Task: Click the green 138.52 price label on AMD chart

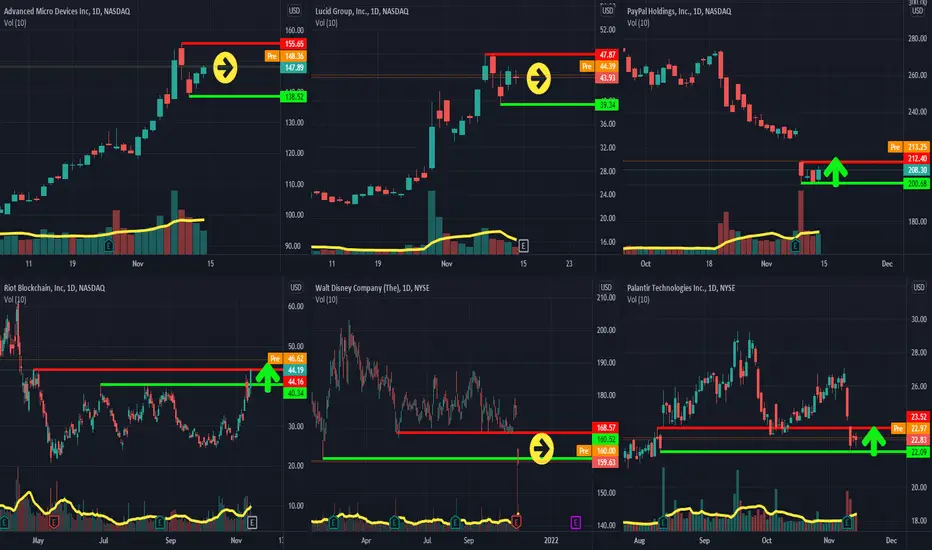Action: 294,96
